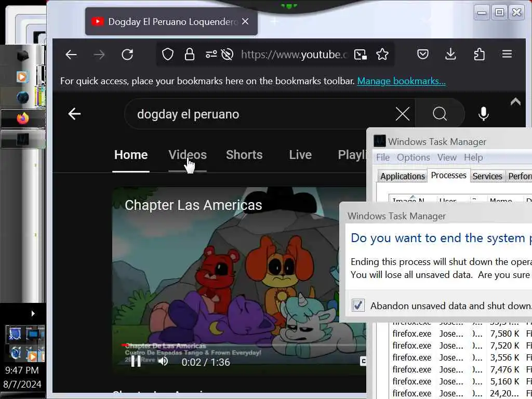Click the Chapter Las Americas video title
Image resolution: width=532 pixels, height=399 pixels.
point(193,205)
